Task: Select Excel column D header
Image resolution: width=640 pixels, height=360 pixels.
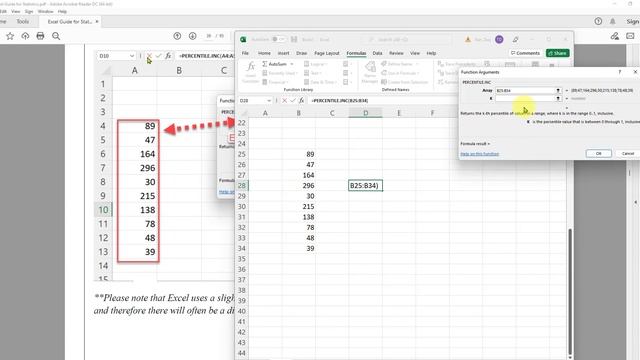Action: point(365,113)
